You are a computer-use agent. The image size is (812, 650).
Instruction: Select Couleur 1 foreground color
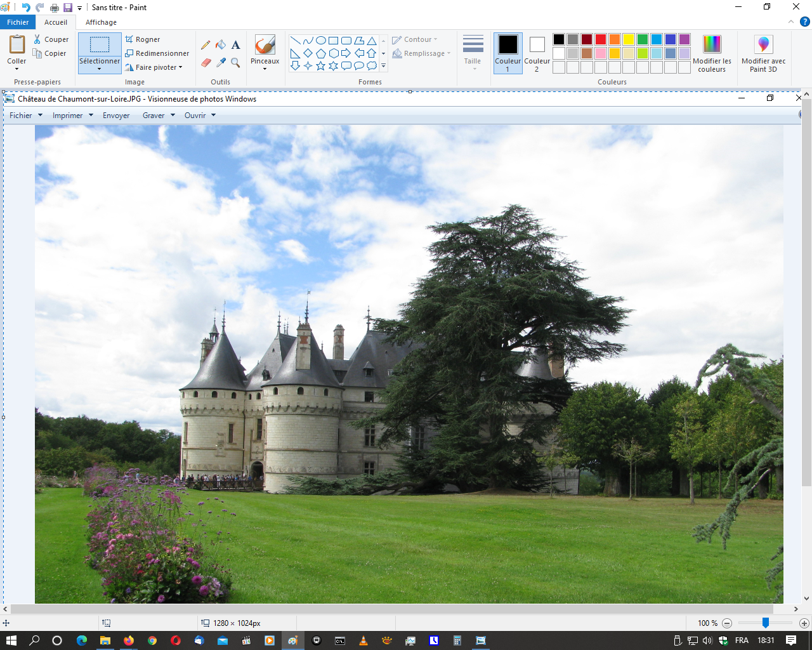pos(507,53)
